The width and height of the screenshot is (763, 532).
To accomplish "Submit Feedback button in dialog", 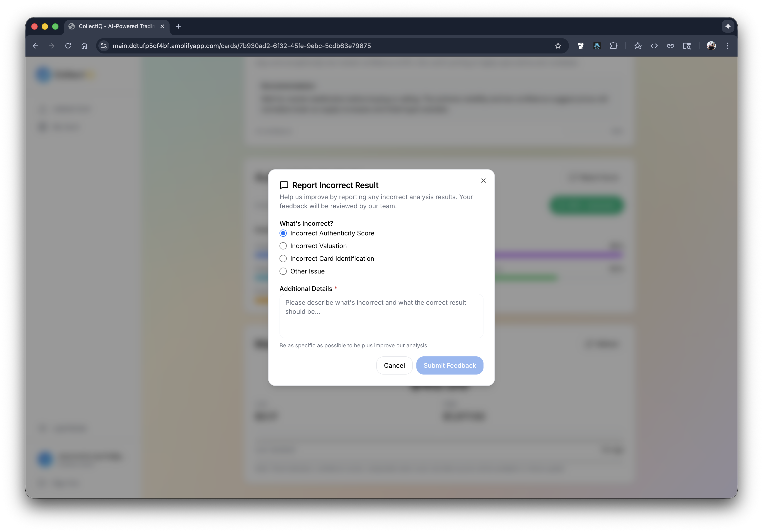I will [450, 365].
